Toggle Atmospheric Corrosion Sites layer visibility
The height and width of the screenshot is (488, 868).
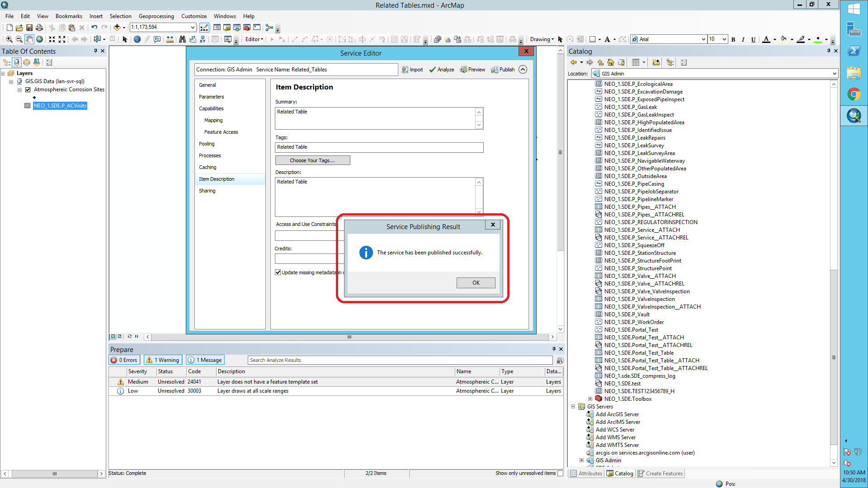point(28,89)
